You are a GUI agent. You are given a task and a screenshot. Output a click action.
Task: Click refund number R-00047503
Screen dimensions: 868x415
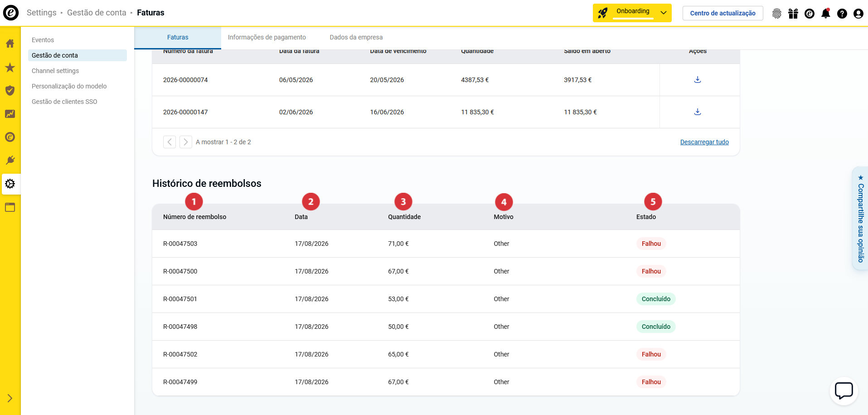[180, 244]
